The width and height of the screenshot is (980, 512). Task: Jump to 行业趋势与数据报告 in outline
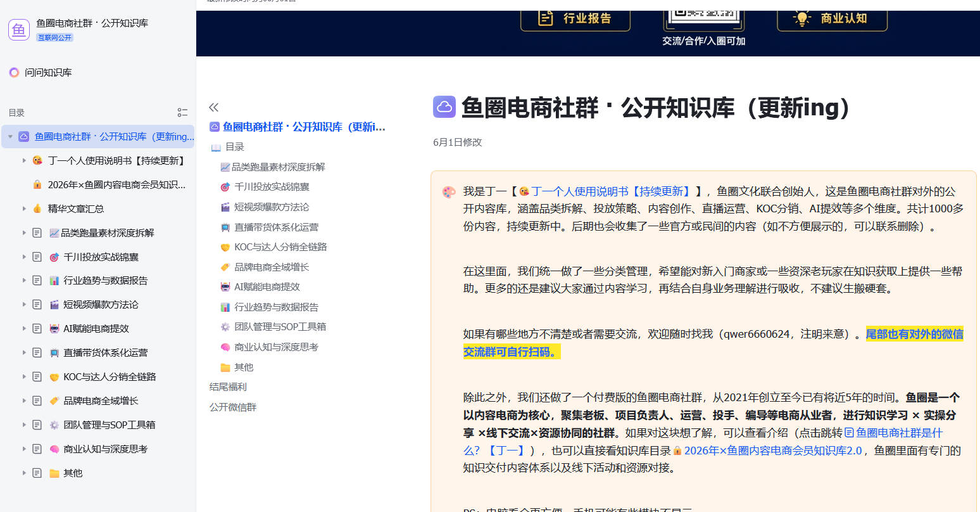click(x=277, y=307)
